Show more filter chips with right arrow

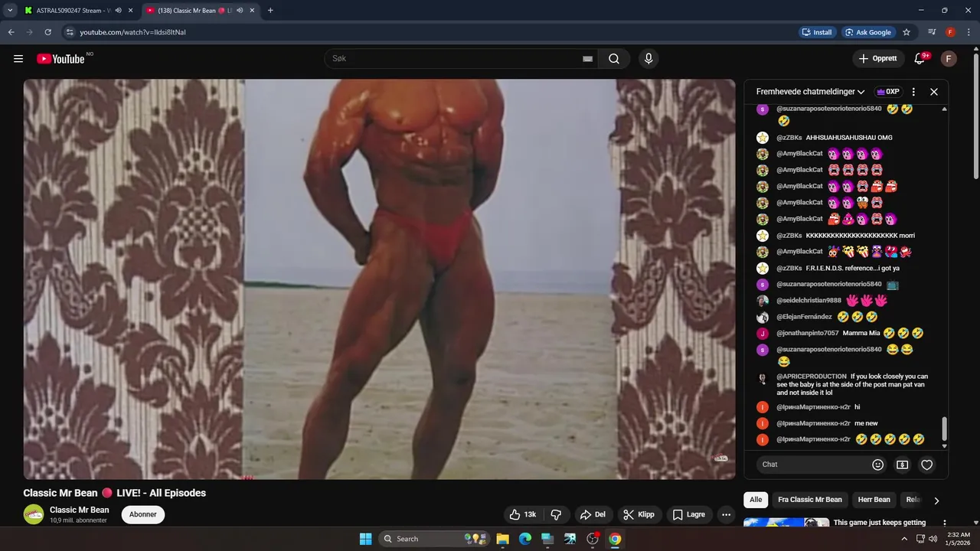click(936, 500)
